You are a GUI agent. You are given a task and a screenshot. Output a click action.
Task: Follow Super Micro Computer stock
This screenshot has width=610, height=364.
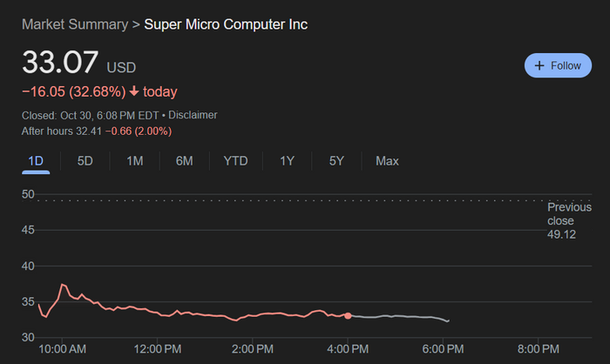click(x=558, y=65)
